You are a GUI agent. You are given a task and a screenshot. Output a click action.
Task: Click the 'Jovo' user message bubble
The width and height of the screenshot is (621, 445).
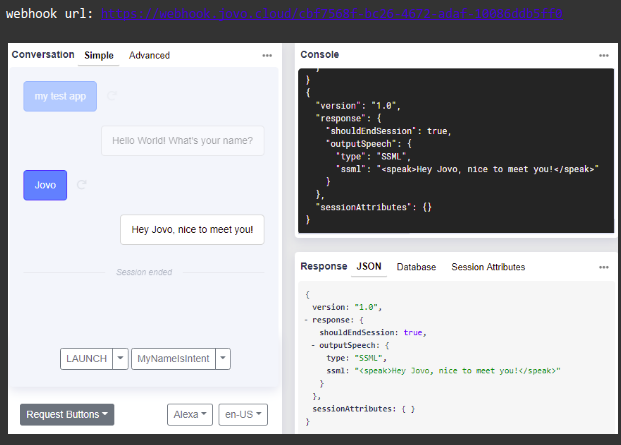pos(45,185)
